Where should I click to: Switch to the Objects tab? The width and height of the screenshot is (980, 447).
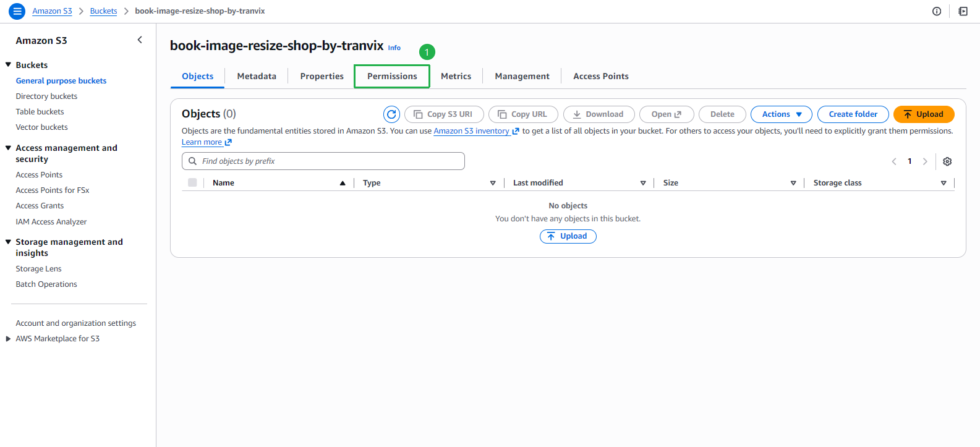click(x=198, y=76)
